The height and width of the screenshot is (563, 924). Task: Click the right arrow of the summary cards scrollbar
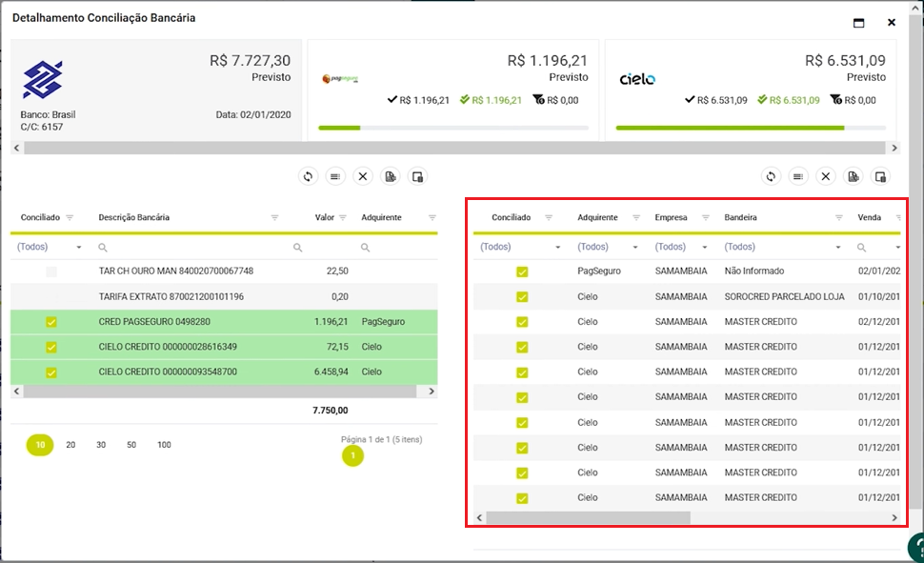(x=894, y=148)
